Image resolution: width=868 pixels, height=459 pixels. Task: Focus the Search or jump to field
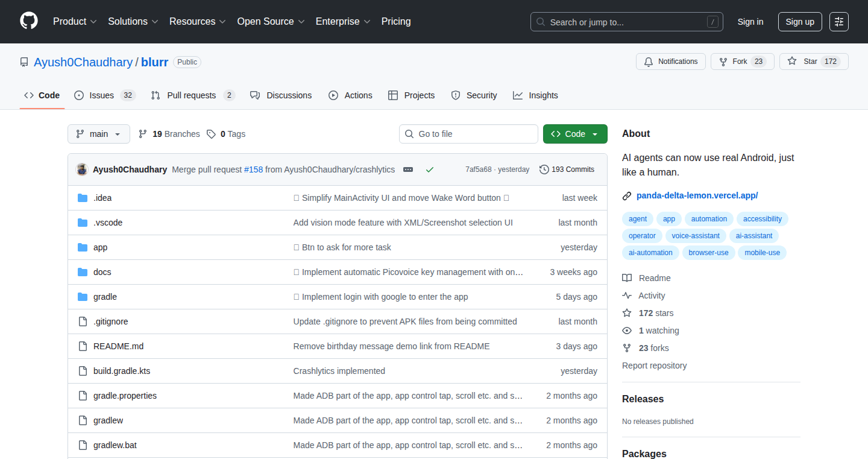click(627, 22)
